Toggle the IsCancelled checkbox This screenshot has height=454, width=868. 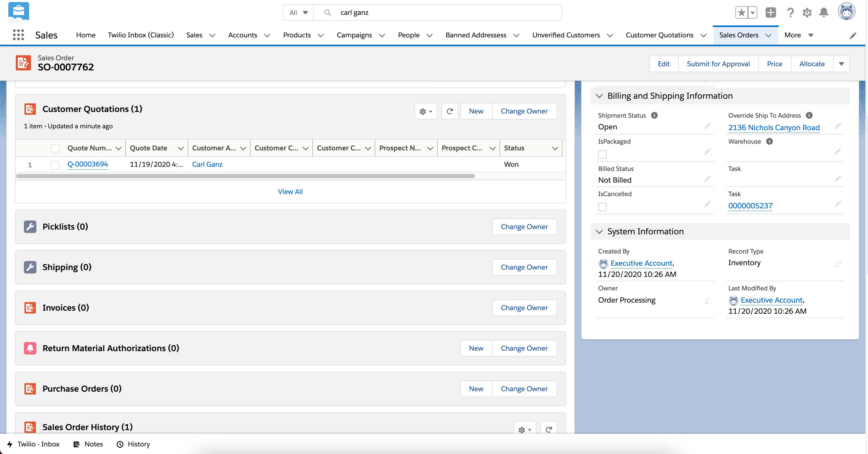(602, 207)
